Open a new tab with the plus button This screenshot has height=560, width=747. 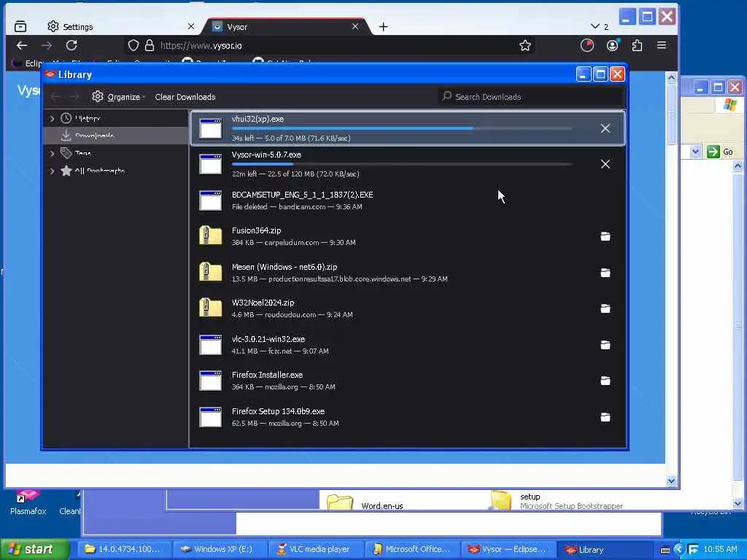click(384, 27)
